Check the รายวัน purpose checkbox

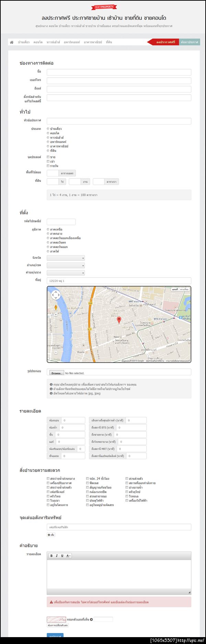[48, 166]
